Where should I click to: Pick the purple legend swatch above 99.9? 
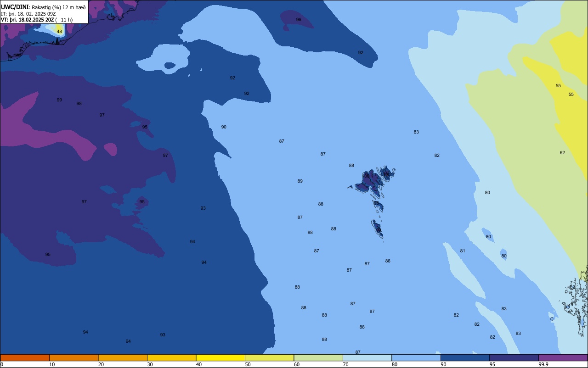[x=563, y=357]
